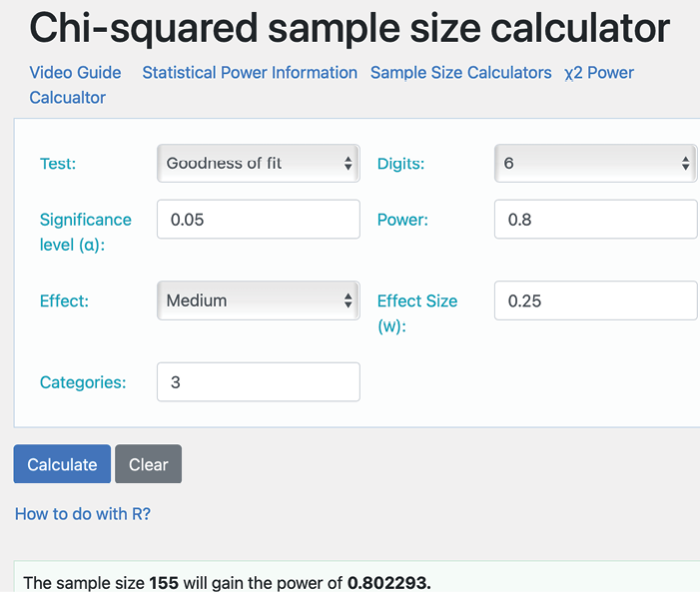
Task: Click the Chi-squared sample size calculator heading
Action: (x=350, y=29)
